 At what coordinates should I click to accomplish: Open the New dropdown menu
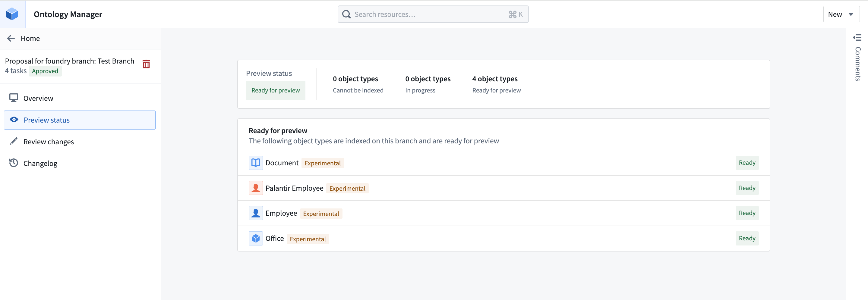click(841, 14)
